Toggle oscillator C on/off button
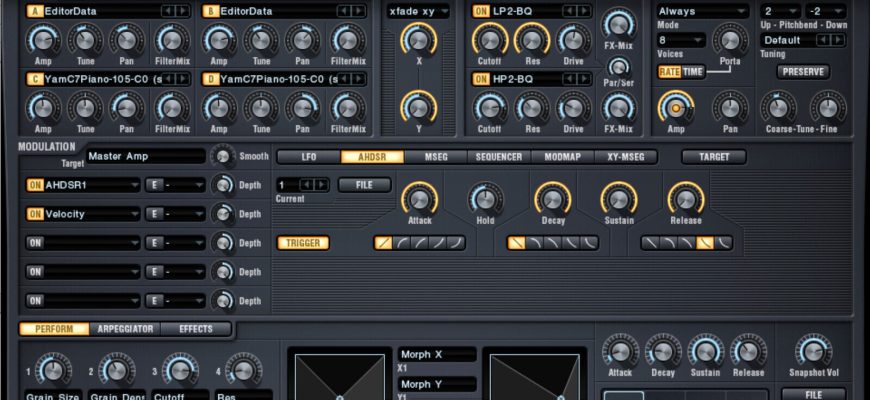 (34, 79)
